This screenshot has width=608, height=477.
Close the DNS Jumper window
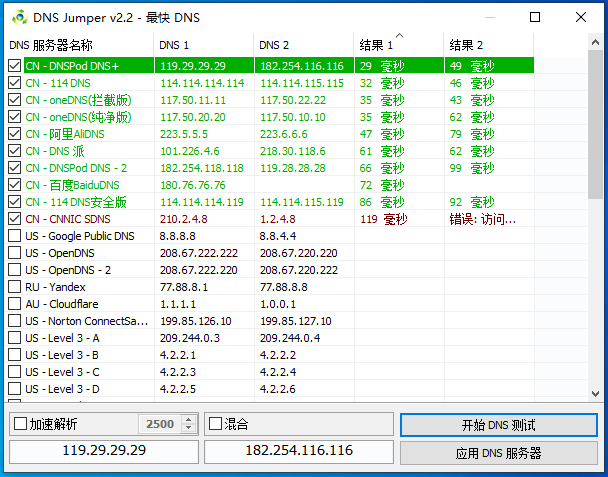point(580,17)
